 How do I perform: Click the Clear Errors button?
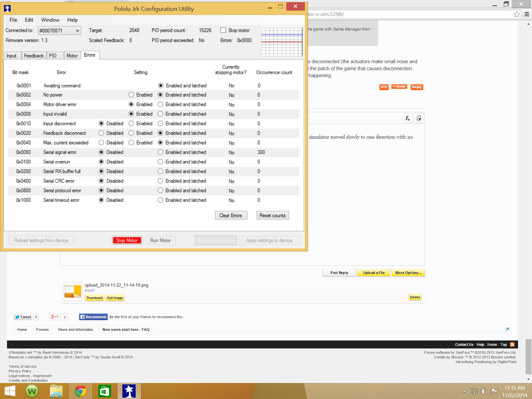[231, 215]
